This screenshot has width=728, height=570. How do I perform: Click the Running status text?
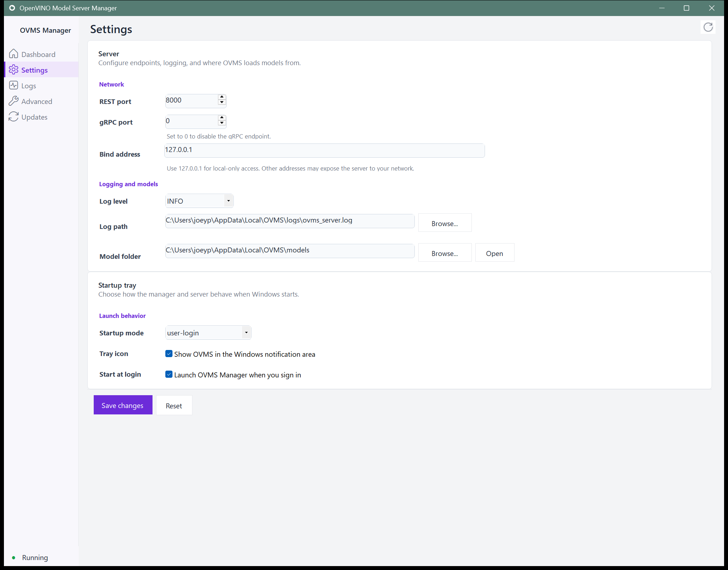click(35, 558)
